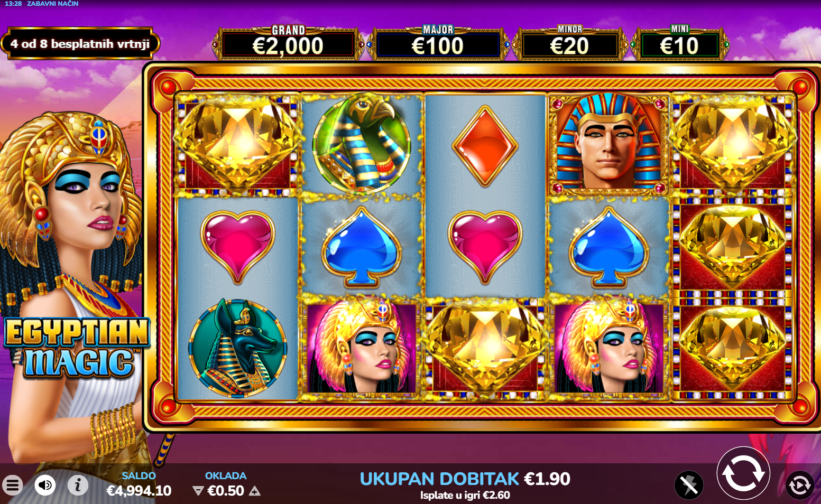Spin the reels with main button

743,473
